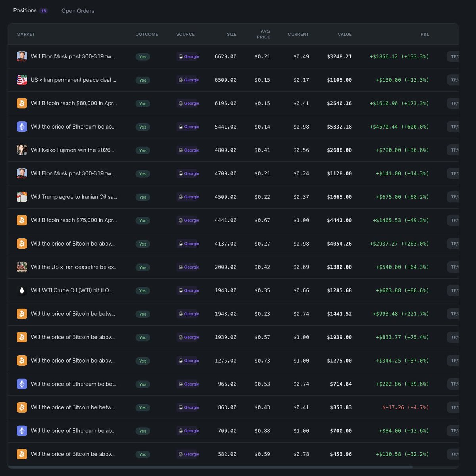The width and height of the screenshot is (476, 476).
Task: Click the Yes badge in the US x Iran ceasefire row
Action: [143, 267]
